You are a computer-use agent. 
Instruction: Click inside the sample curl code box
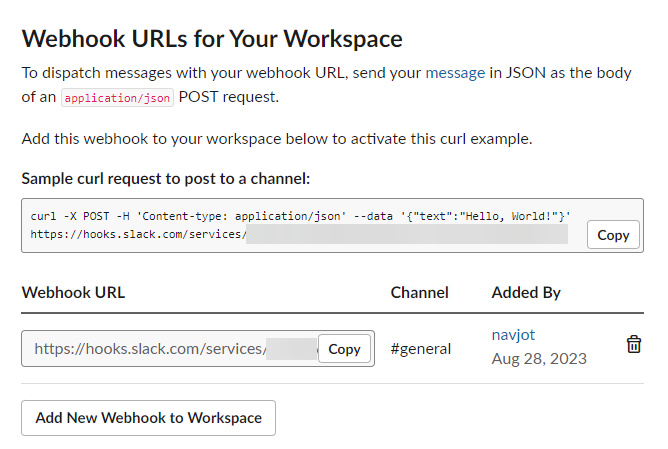click(x=300, y=225)
